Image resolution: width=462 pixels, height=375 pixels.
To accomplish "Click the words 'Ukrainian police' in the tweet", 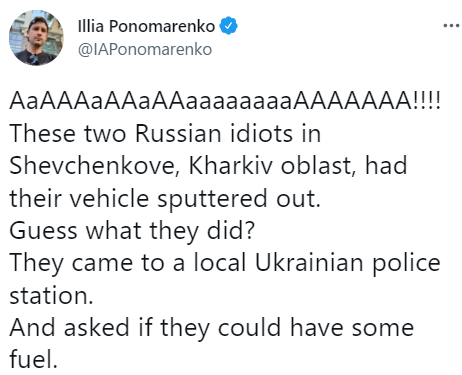I will pyautogui.click(x=348, y=263).
